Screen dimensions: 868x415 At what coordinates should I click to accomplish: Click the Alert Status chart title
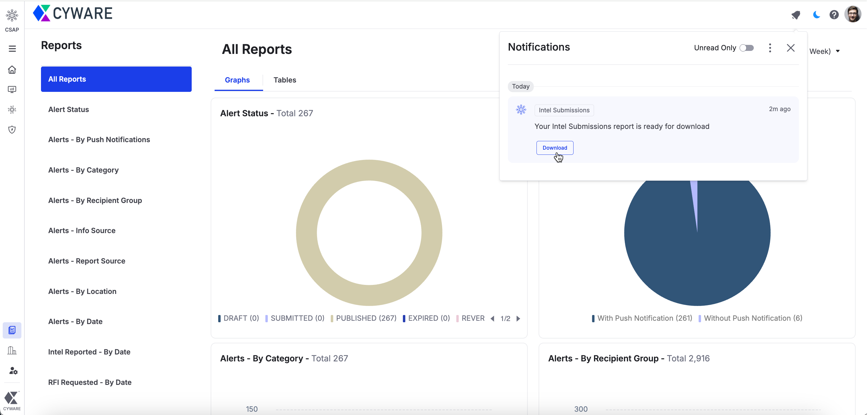266,114
